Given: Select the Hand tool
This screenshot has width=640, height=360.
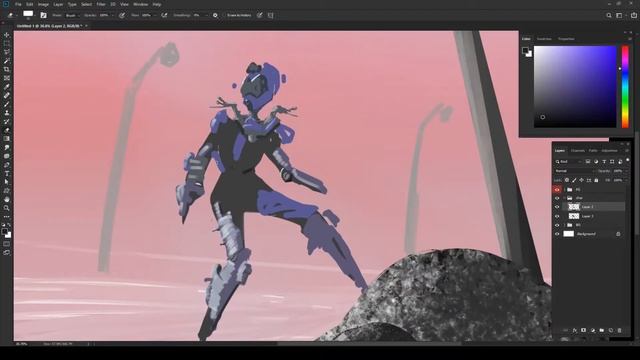Looking at the screenshot, I should [x=7, y=200].
